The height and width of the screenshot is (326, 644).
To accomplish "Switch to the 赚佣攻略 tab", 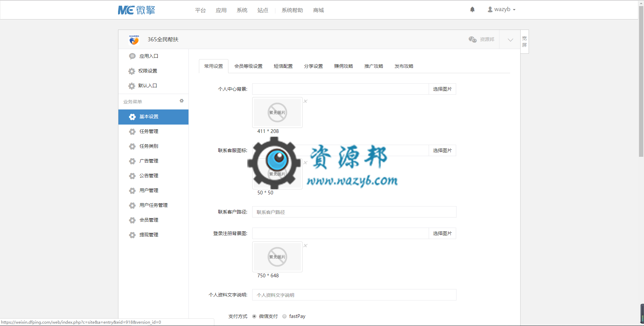I will click(x=343, y=66).
